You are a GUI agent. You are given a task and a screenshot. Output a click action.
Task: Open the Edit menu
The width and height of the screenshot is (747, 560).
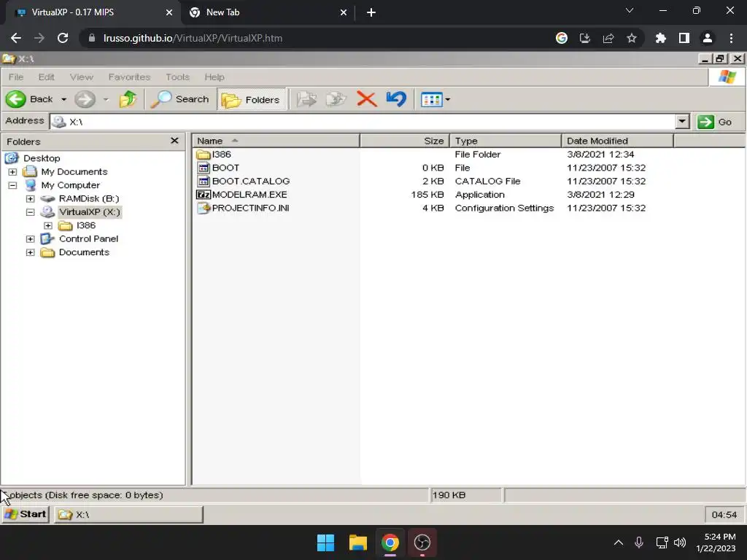[x=46, y=77]
